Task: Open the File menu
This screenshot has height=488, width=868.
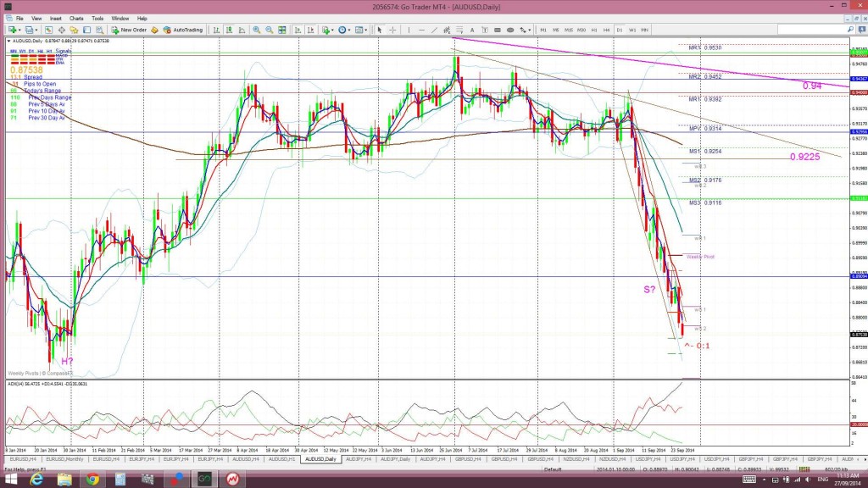Action: click(x=19, y=19)
